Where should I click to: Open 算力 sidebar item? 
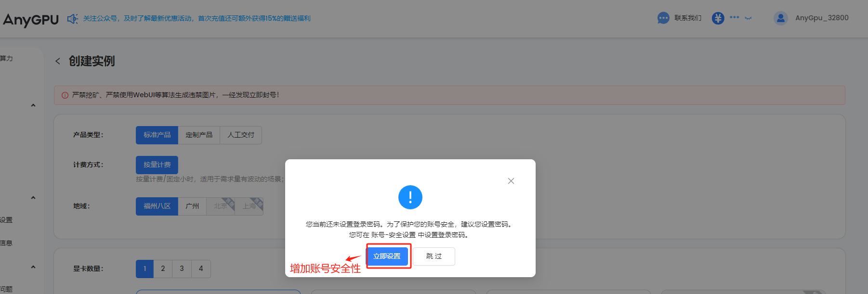click(x=6, y=58)
